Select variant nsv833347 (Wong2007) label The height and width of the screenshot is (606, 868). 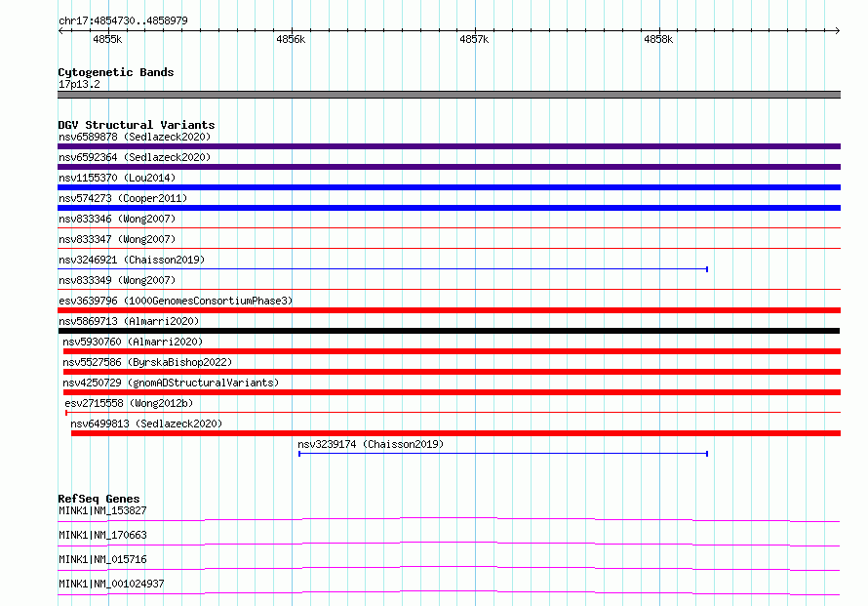(117, 239)
